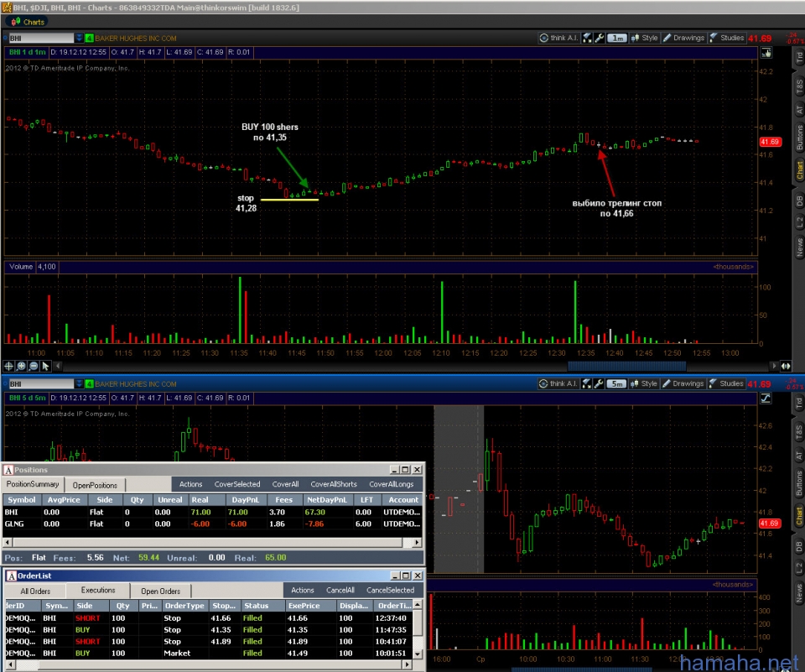
Task: Click CancelAll button in OrderList
Action: (x=340, y=591)
